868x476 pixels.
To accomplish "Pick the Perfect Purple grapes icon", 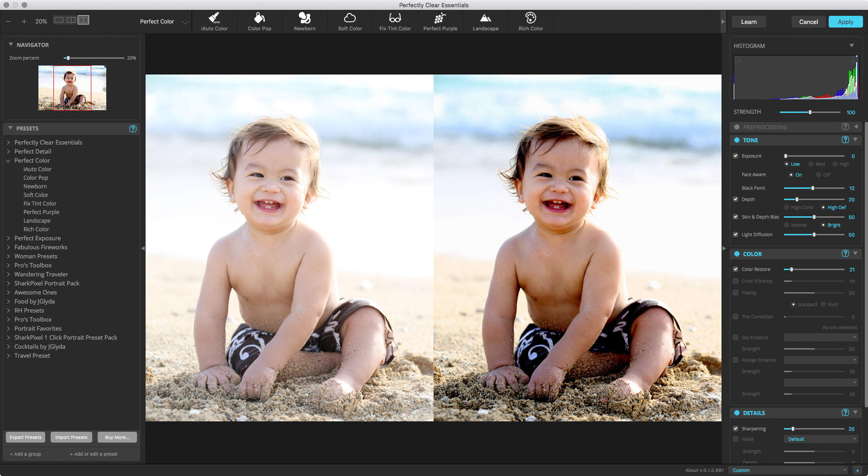I will pos(440,18).
